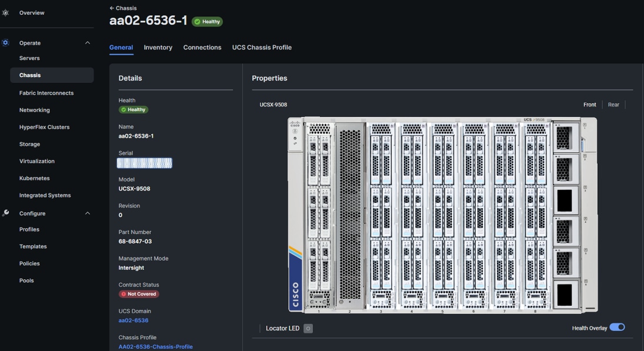Viewport: 644px width, 351px height.
Task: Open Fabric Interconnects in the sidebar
Action: pos(46,93)
